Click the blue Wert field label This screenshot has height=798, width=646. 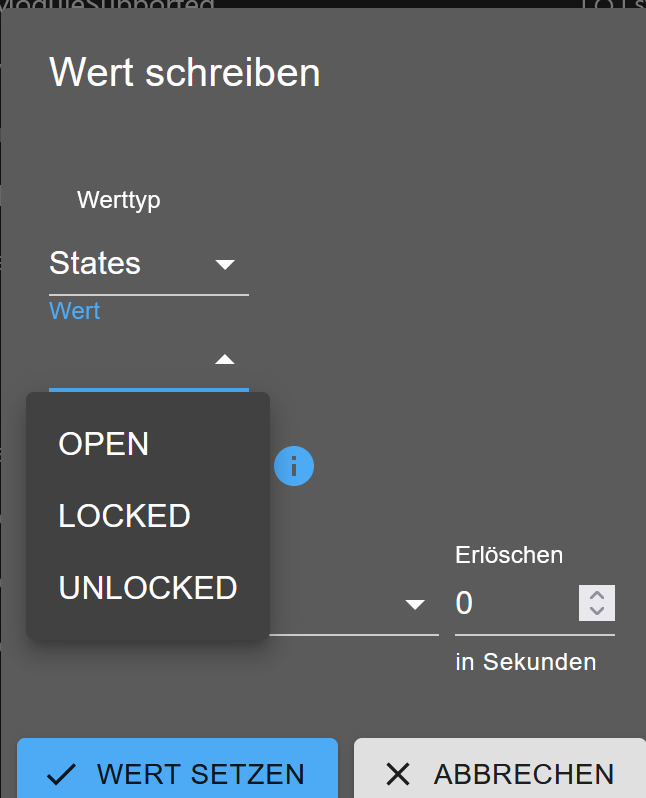[75, 310]
